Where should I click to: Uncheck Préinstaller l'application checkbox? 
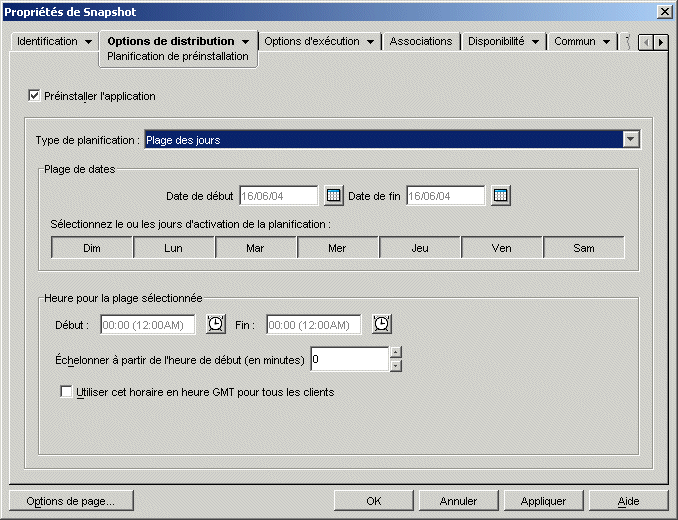pos(35,96)
